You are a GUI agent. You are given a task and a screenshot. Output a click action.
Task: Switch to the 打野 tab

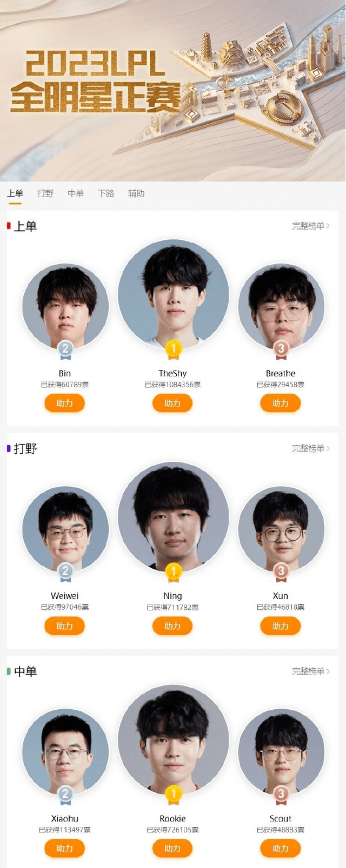(45, 193)
